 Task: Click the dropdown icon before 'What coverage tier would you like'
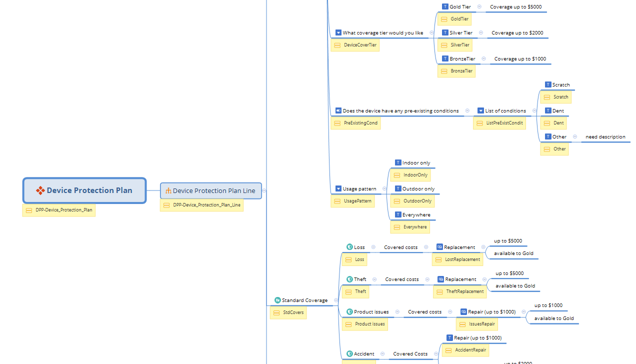click(338, 33)
